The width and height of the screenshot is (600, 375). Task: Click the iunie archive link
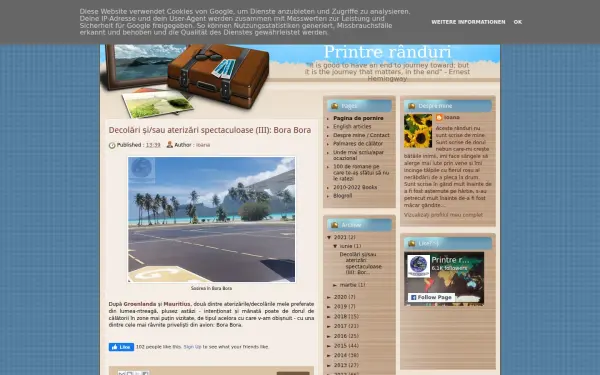[x=346, y=246]
